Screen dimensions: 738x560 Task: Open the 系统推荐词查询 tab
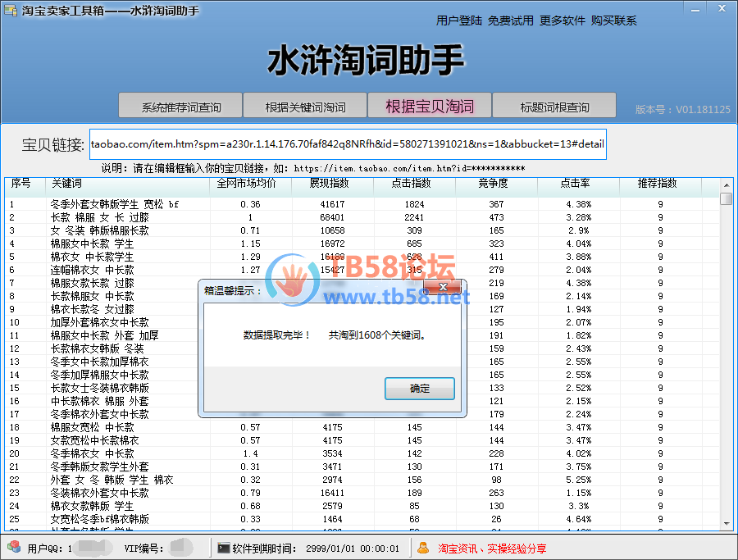(x=180, y=106)
